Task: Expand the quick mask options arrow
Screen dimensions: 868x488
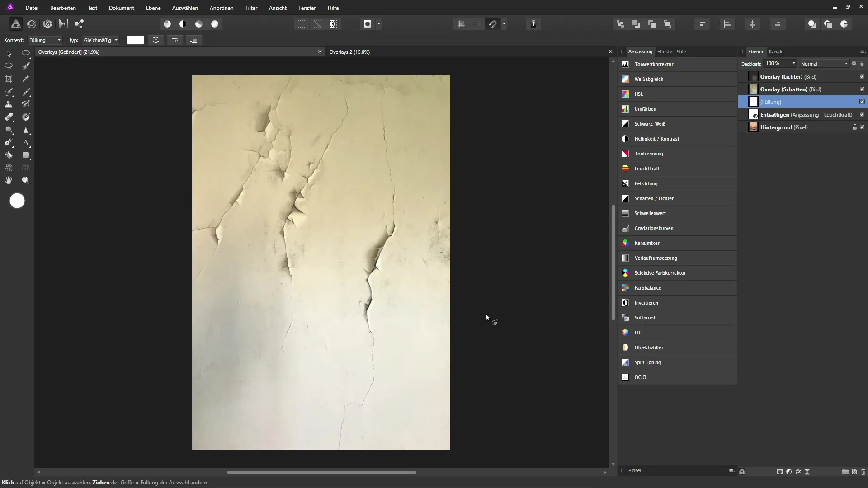Action: pos(379,24)
